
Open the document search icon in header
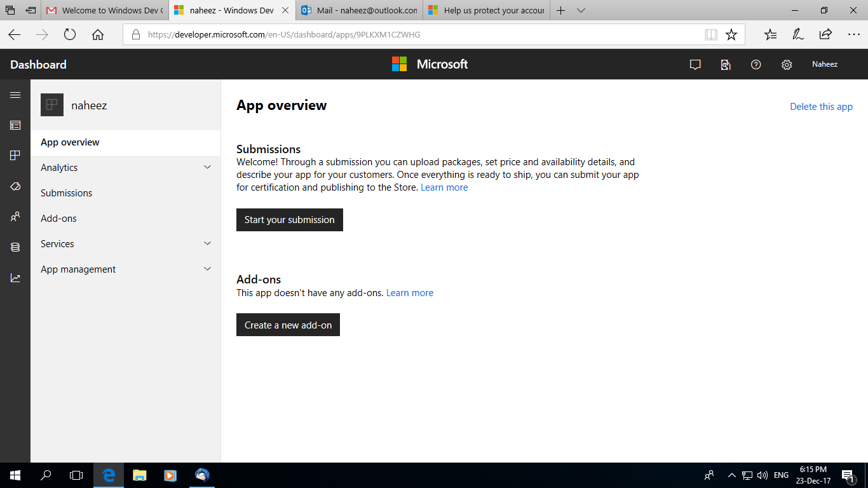(x=726, y=64)
